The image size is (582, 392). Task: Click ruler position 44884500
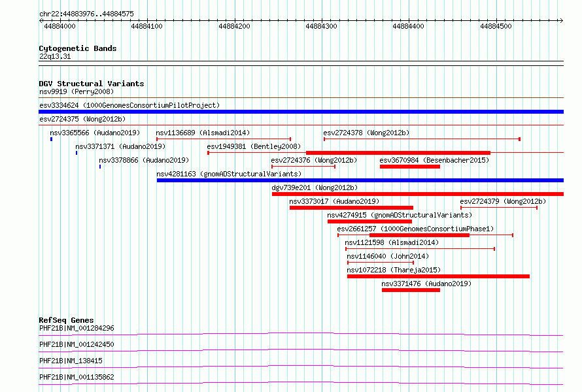(x=496, y=26)
